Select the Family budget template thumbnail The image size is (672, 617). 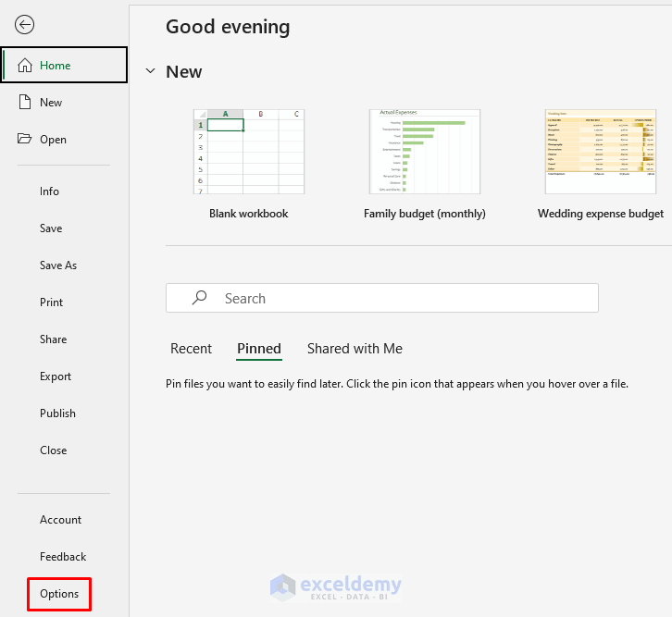[x=425, y=152]
